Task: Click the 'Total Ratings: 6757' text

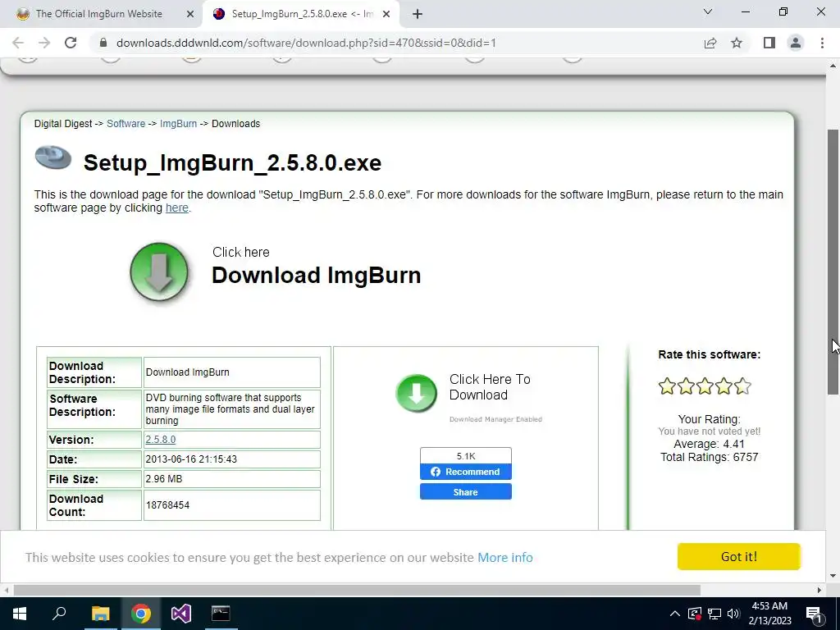Action: 709,457
